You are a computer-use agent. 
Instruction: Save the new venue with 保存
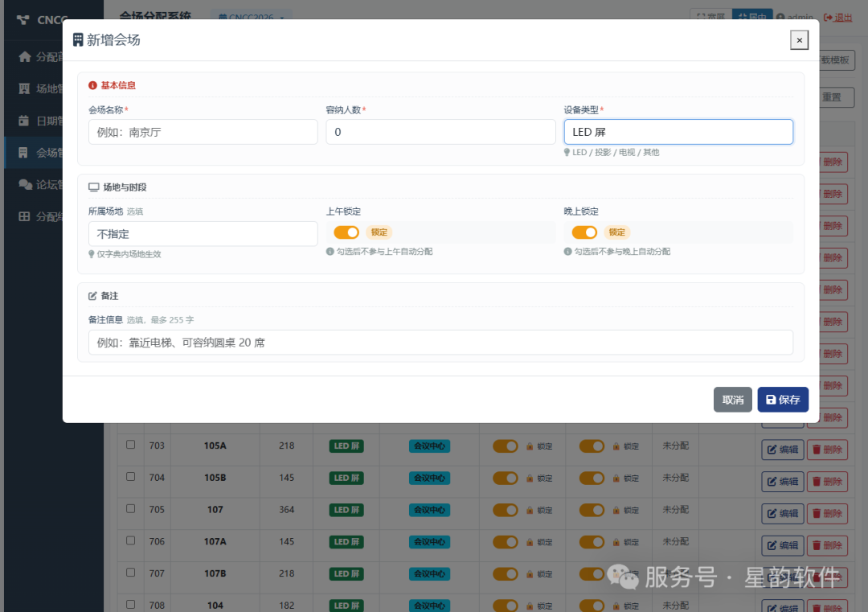point(783,400)
